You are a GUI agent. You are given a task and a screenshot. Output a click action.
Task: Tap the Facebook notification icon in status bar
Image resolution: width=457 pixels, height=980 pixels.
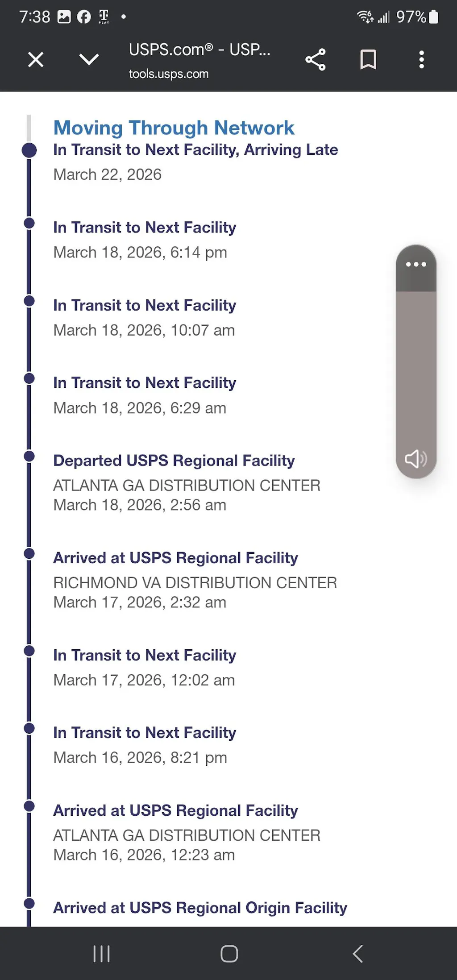coord(84,17)
